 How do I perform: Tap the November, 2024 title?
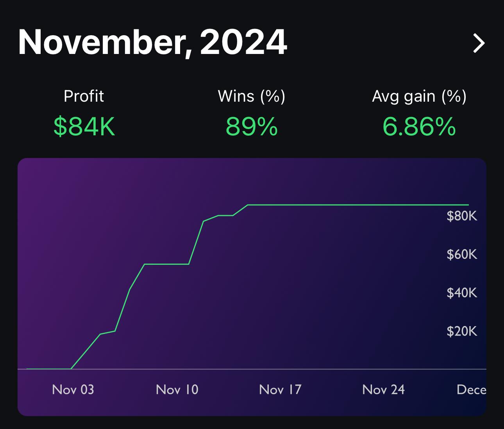pyautogui.click(x=153, y=42)
